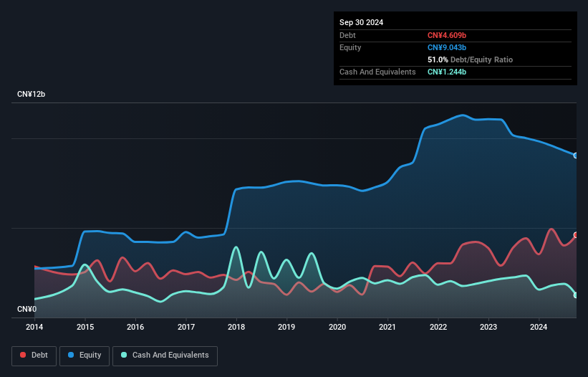Click the teal Cash And Equivalents legend dot
Viewport: 588px width, 377px height.
click(x=124, y=355)
